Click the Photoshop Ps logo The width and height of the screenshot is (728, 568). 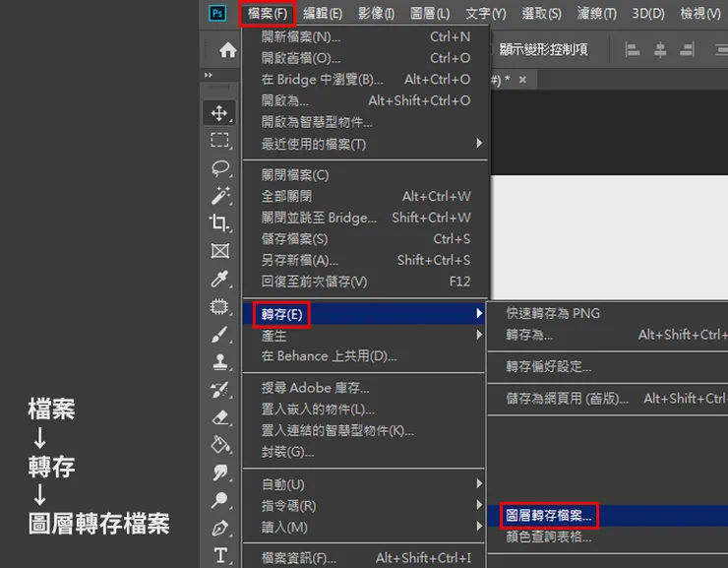(x=217, y=13)
